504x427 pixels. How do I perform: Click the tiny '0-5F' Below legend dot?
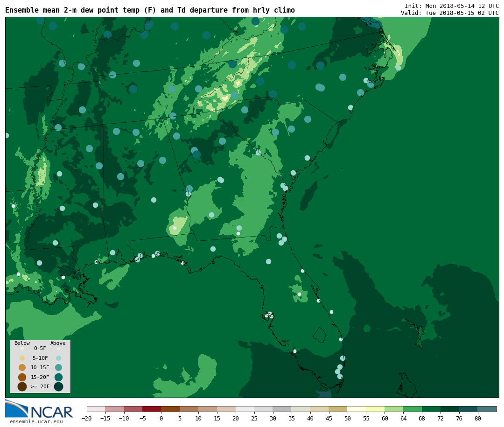22,348
